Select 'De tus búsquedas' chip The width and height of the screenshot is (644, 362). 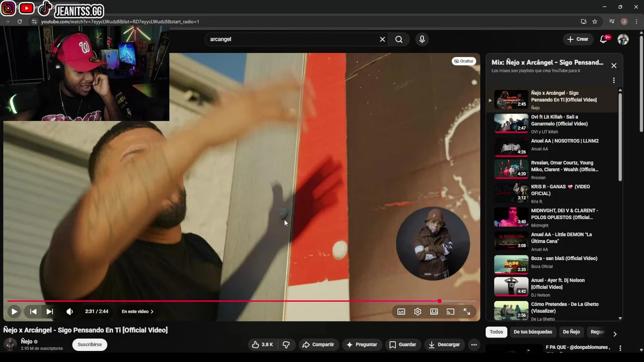533,332
